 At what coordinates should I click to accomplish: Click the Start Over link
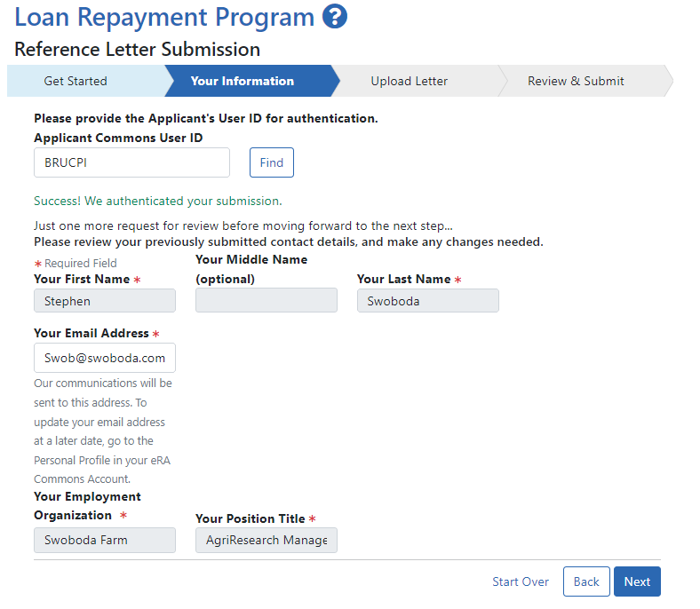click(521, 581)
